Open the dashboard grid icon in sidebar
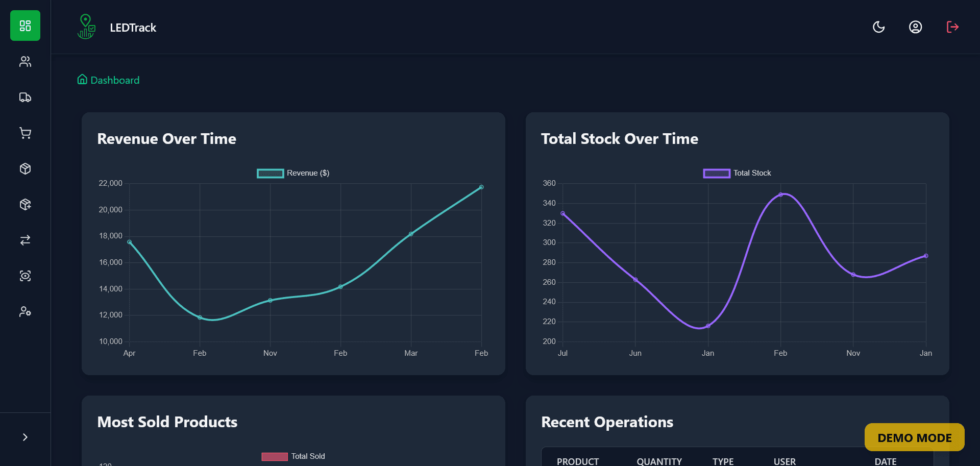Screen dimensions: 980x466 [x=25, y=26]
